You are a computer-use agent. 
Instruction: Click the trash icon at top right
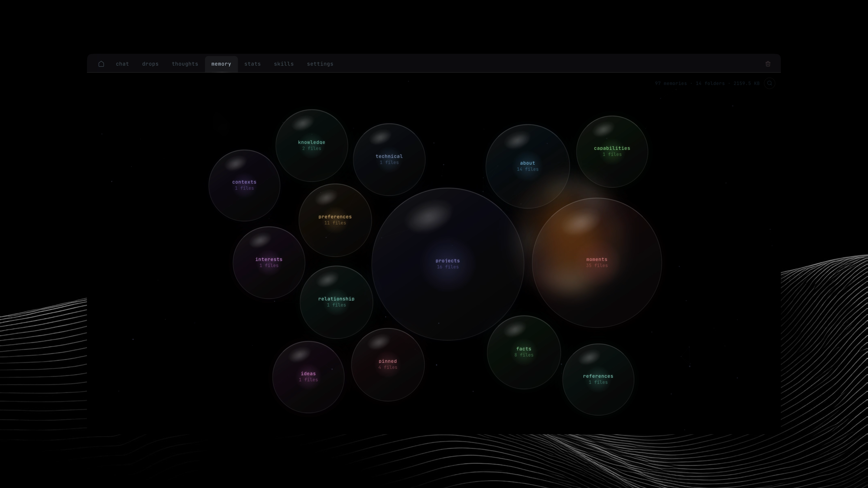click(768, 64)
